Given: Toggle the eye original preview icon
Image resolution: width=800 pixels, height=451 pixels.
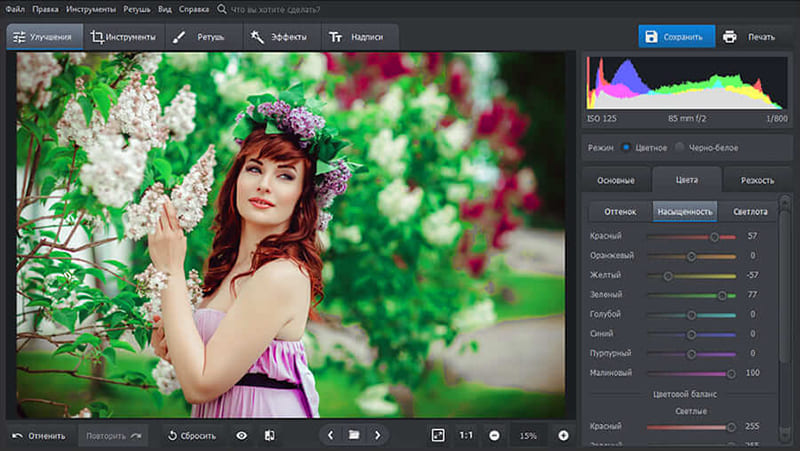Looking at the screenshot, I should point(241,436).
